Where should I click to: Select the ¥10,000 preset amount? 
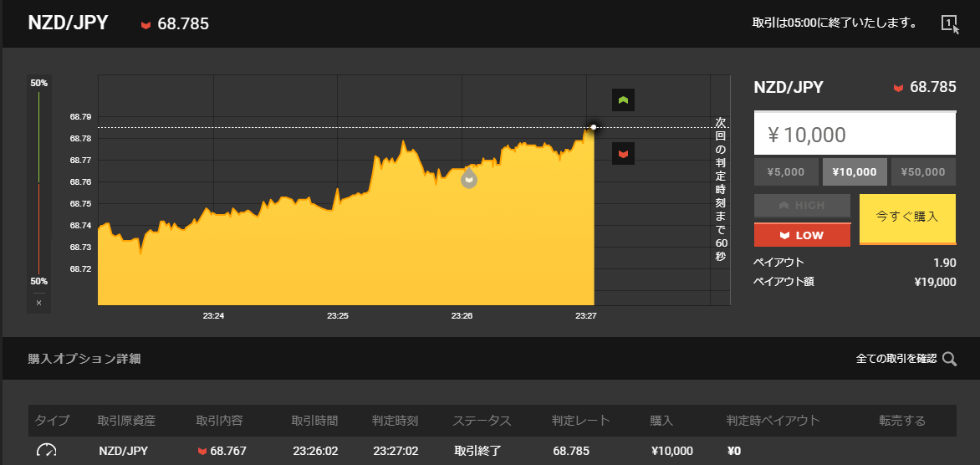(855, 172)
